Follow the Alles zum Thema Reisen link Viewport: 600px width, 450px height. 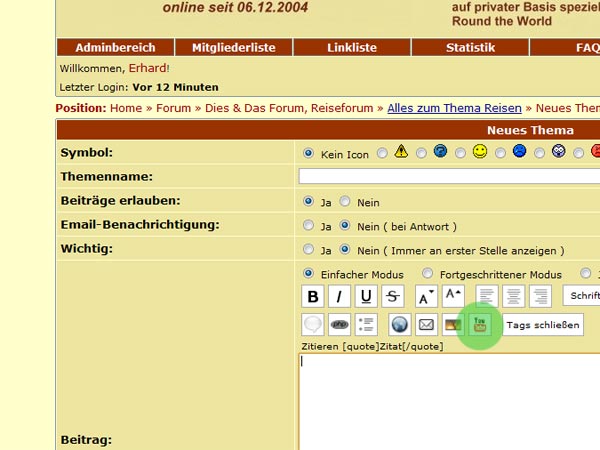(x=458, y=108)
